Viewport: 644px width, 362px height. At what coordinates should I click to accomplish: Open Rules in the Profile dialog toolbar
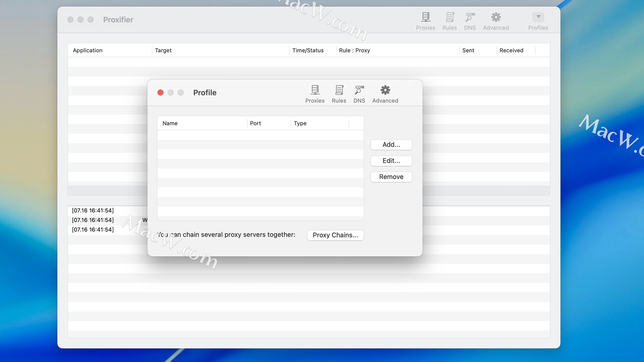[x=339, y=94]
